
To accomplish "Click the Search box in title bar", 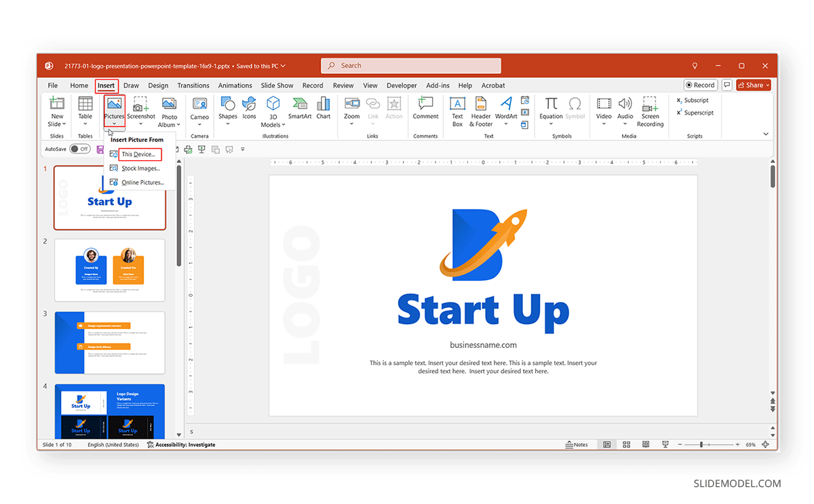I will pos(411,66).
